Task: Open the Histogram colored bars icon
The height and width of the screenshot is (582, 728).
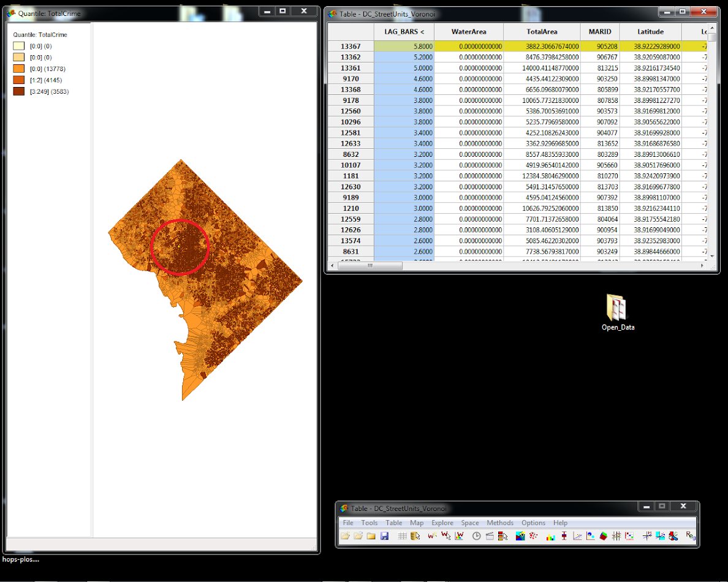Action: coord(551,536)
